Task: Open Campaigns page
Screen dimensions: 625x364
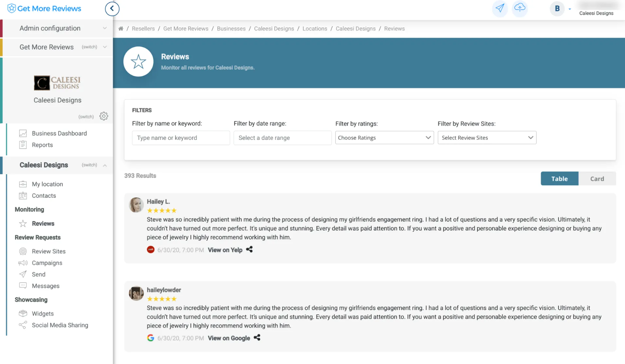Action: click(x=47, y=263)
